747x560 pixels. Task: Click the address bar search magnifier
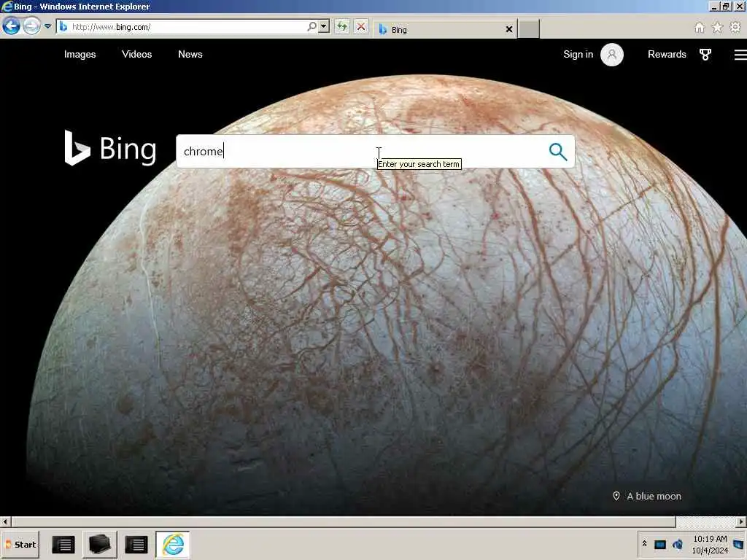tap(311, 27)
